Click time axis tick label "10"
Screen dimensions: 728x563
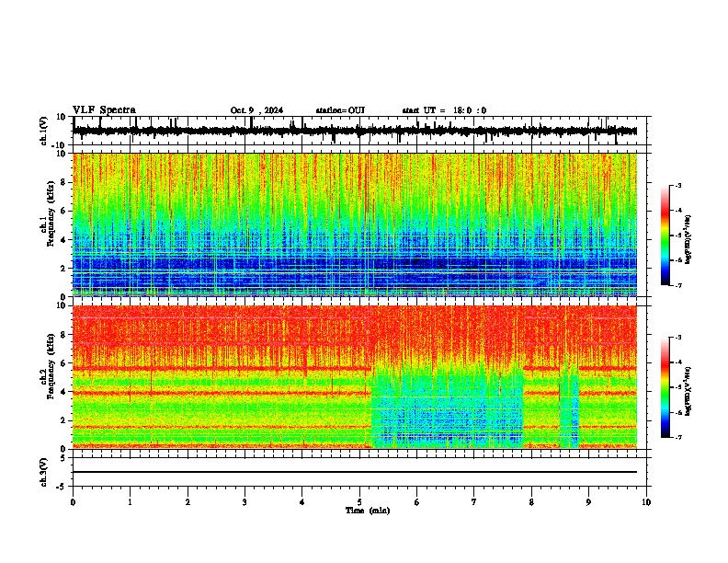coord(646,502)
